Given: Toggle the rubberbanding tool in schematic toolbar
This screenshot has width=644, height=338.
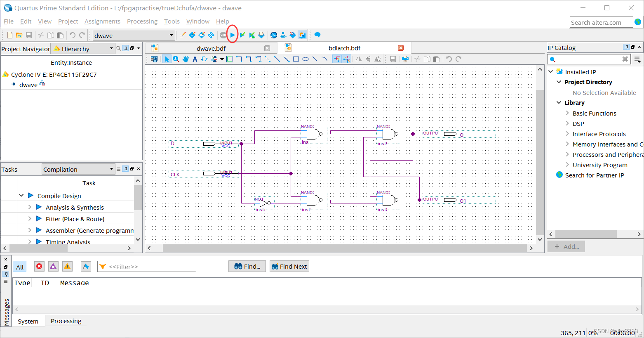Looking at the screenshot, I should pyautogui.click(x=338, y=59).
